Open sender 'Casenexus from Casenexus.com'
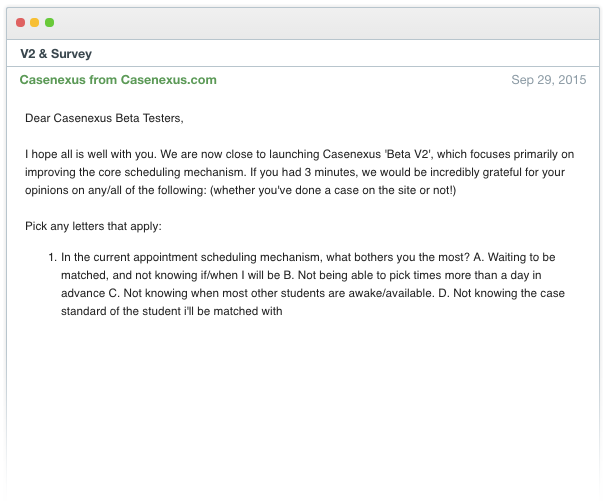Image resolution: width=606 pixels, height=501 pixels. (x=118, y=80)
